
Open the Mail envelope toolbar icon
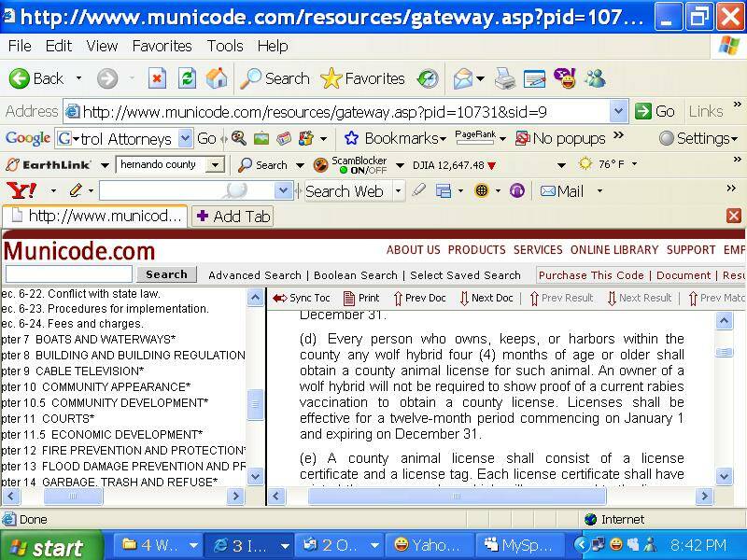(x=463, y=78)
